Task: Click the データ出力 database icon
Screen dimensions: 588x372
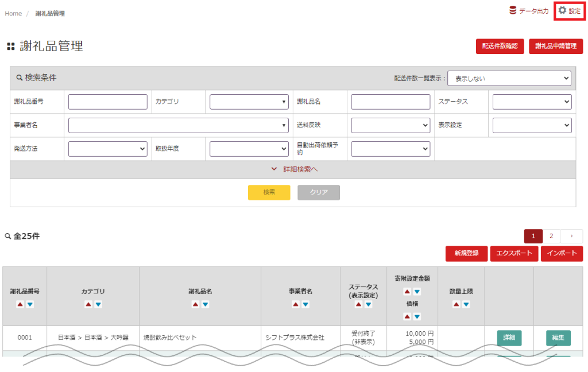Action: 513,10
